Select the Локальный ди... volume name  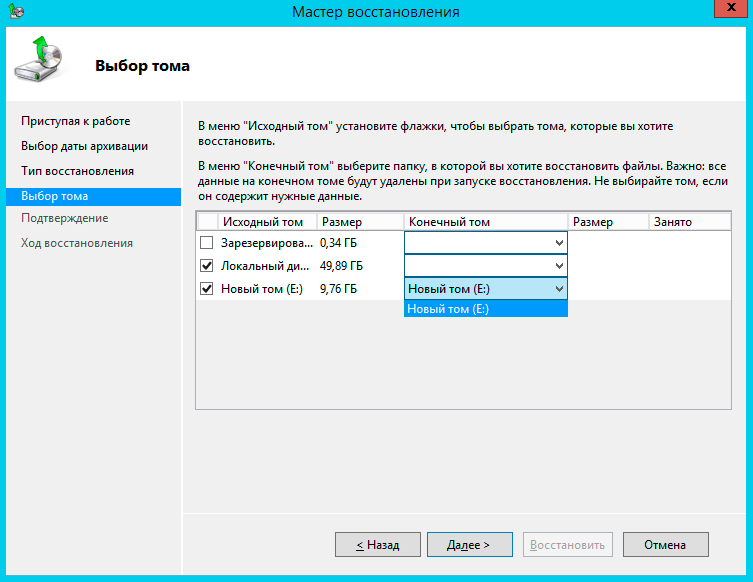(265, 266)
